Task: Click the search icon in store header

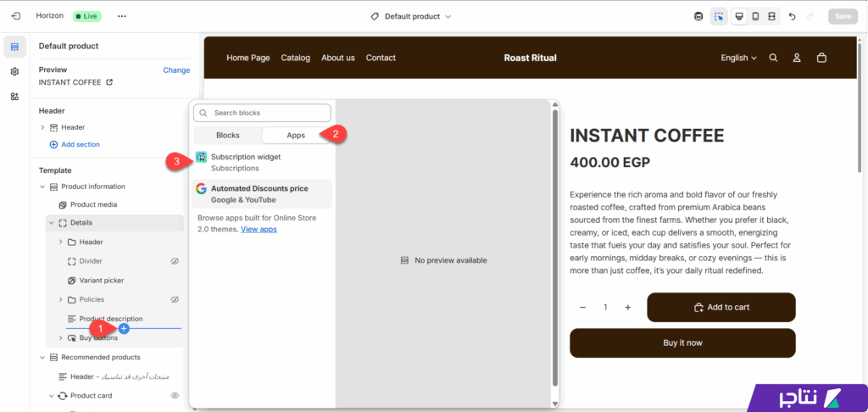Action: pos(773,58)
